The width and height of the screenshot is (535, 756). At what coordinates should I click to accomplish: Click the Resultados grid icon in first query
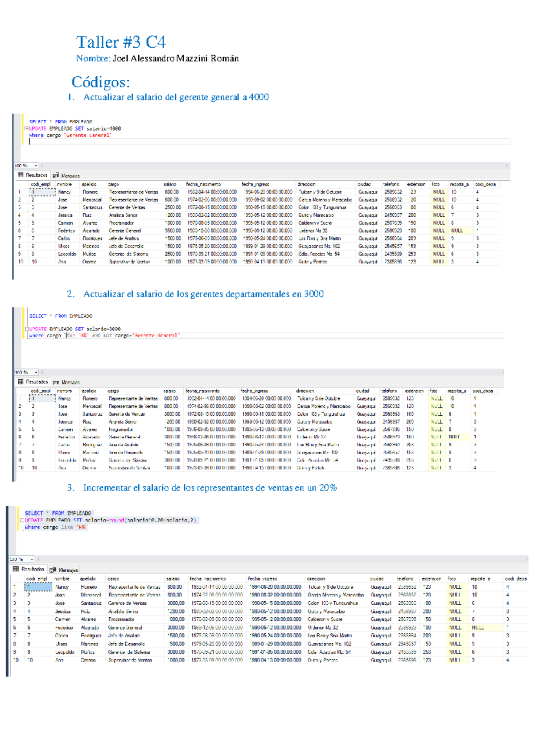click(21, 175)
